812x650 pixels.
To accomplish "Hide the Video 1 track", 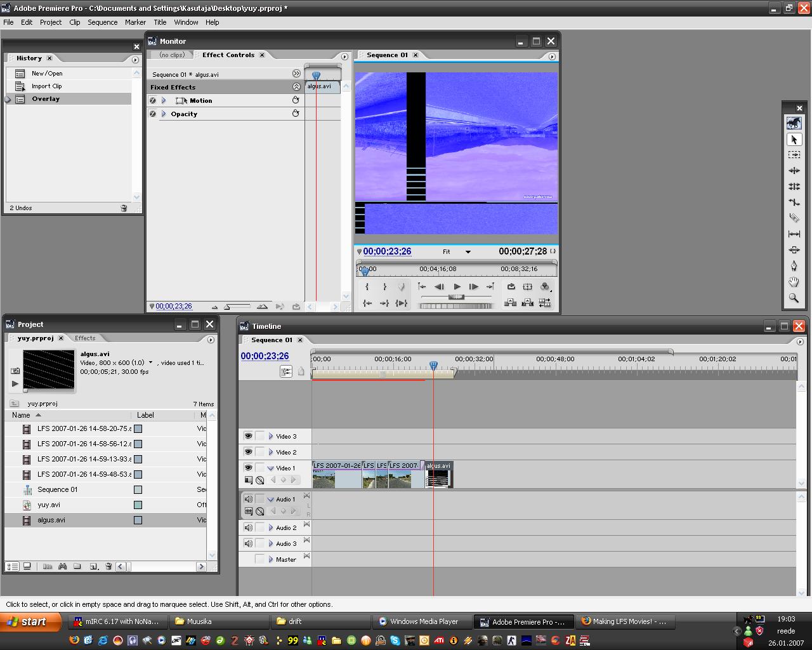I will point(248,468).
